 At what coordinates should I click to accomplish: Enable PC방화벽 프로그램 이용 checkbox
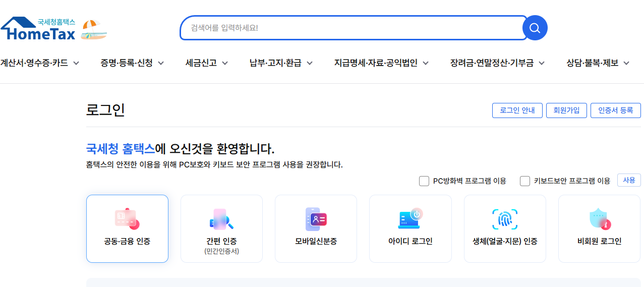pos(424,181)
